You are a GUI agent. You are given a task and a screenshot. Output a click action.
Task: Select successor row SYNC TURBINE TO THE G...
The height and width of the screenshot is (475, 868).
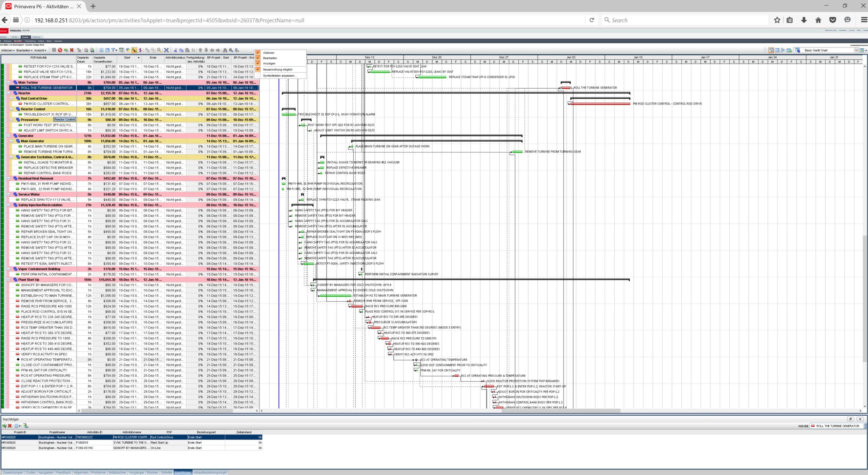(132, 442)
